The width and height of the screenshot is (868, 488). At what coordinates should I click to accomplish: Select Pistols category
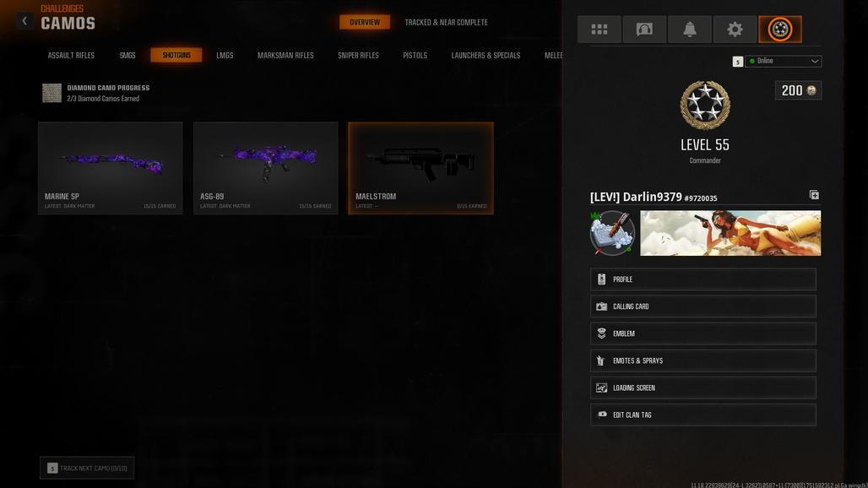coord(415,56)
